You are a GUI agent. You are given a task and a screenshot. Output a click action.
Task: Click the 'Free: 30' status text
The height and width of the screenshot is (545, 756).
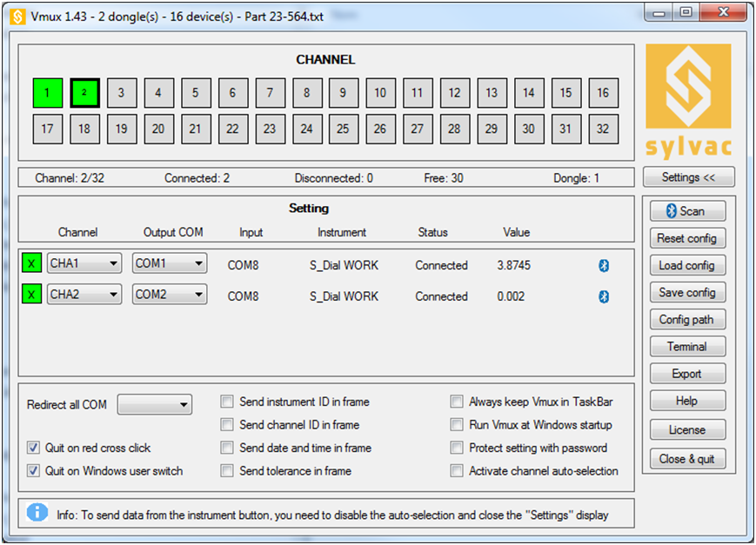(444, 178)
